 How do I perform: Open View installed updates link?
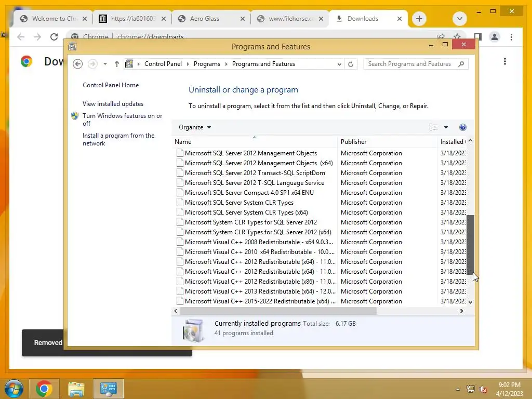coord(113,104)
